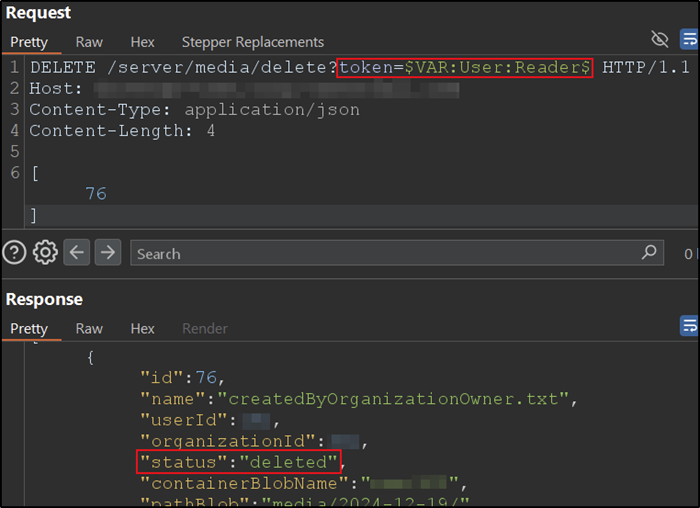The image size is (700, 508).
Task: Switch Response view to Hex tab
Action: [x=143, y=328]
